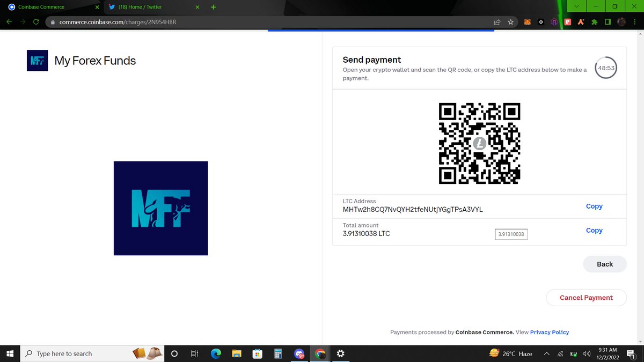Screen dimensions: 644x362
Task: Toggle the browser side panel icon
Action: (608, 22)
